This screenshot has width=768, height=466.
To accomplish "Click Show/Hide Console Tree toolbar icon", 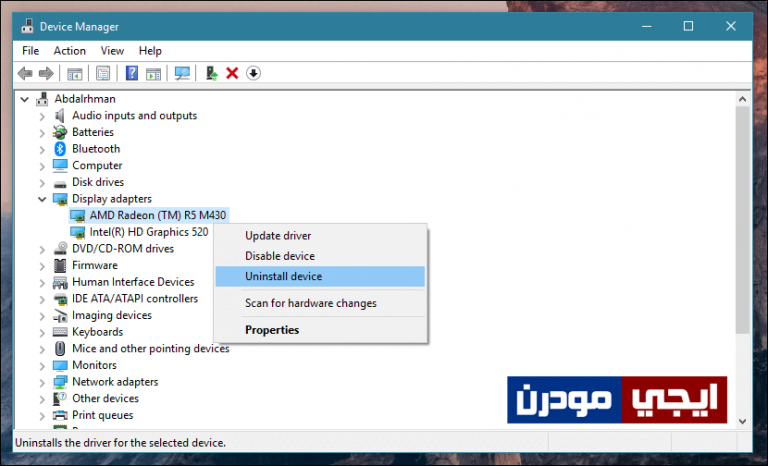I will (x=74, y=74).
